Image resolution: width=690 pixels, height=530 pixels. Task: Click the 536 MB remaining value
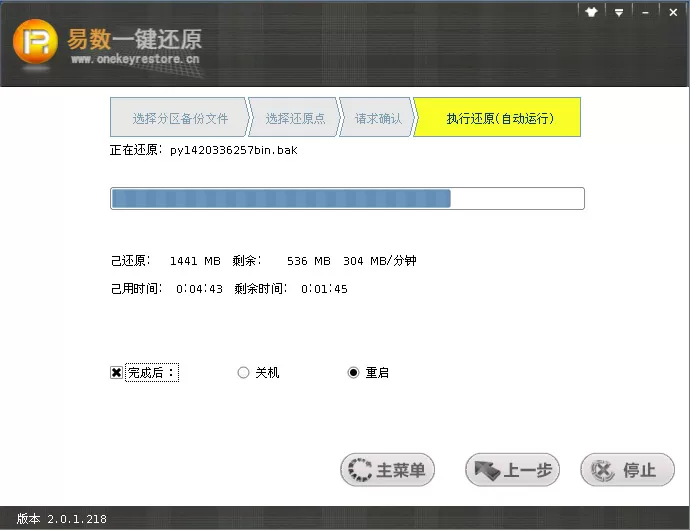308,261
